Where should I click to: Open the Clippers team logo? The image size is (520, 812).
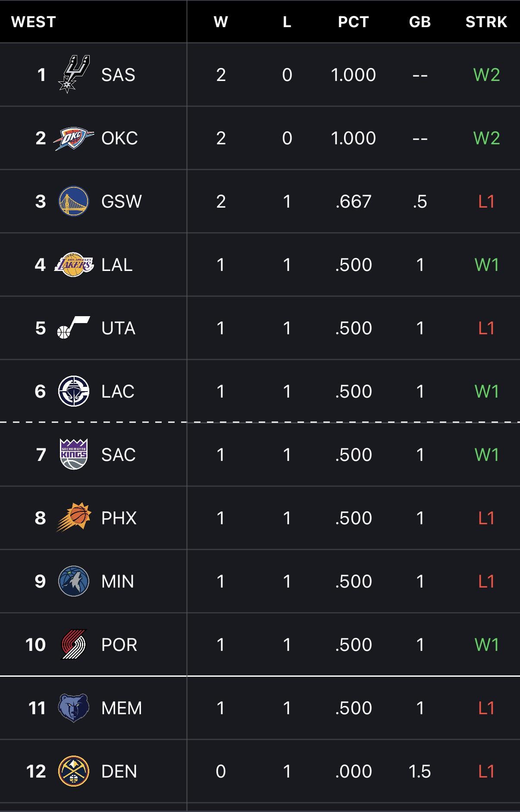74,391
